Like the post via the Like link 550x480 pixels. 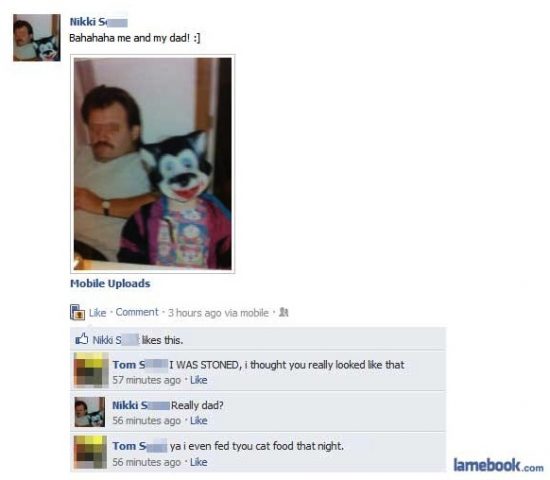click(x=97, y=313)
